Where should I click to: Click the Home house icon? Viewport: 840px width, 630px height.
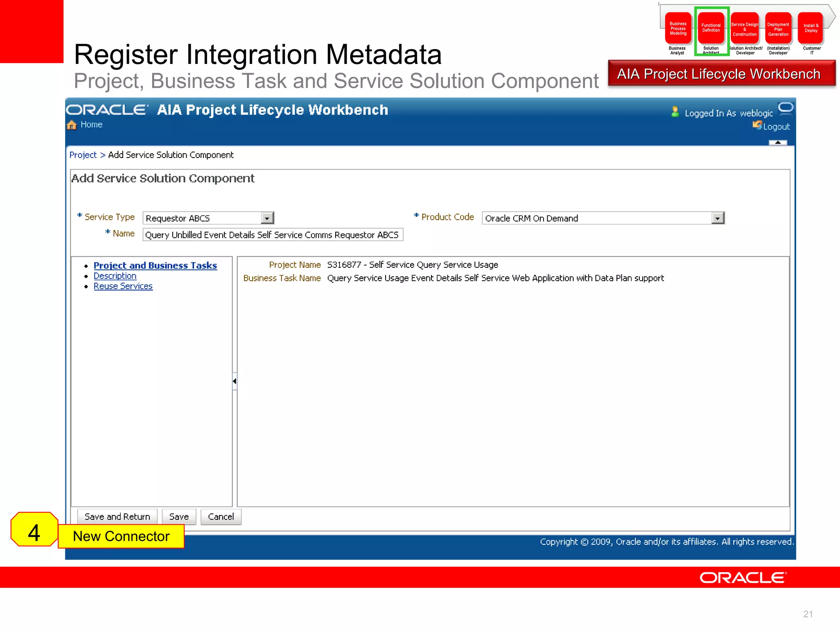coord(72,125)
